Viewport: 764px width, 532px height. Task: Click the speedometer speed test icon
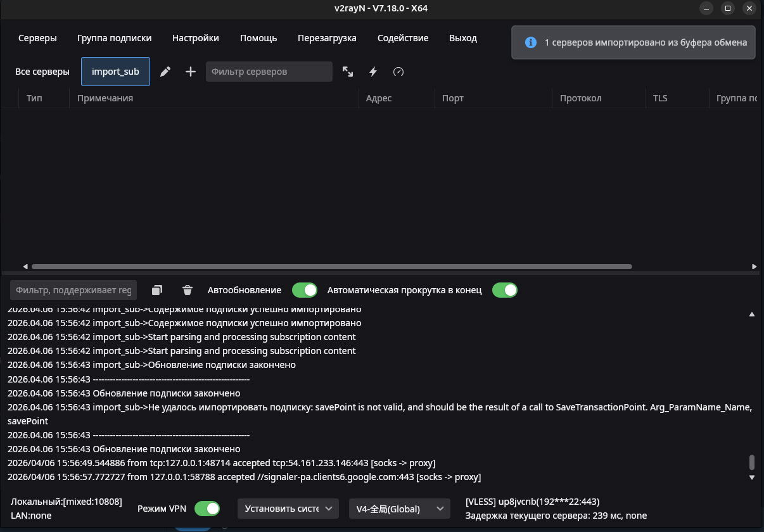(398, 72)
